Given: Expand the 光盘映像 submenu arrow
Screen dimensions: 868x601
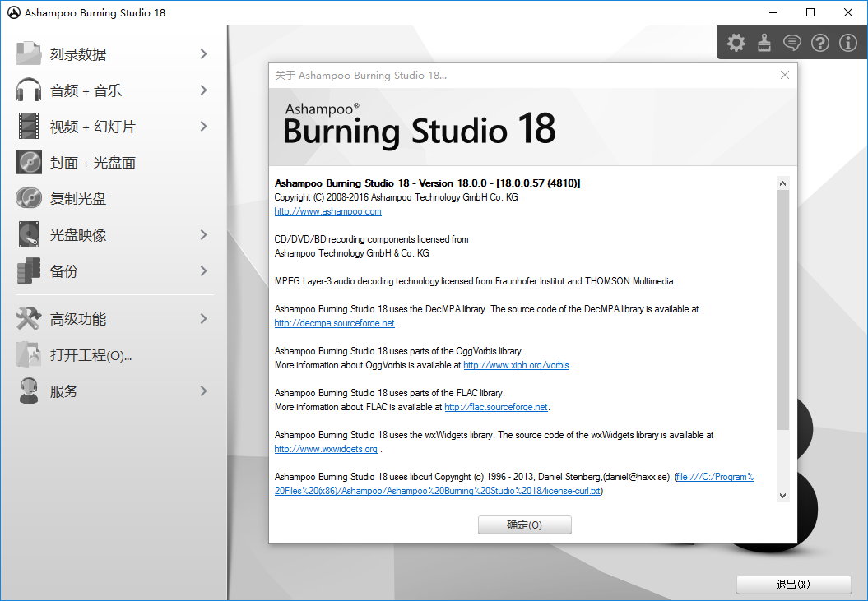Looking at the screenshot, I should [204, 234].
